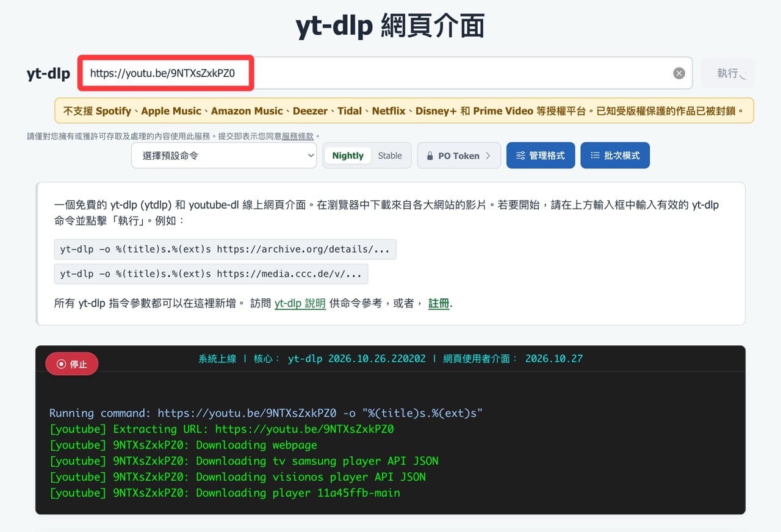Click the yt-dlp 網頁介面 page title

pyautogui.click(x=390, y=26)
